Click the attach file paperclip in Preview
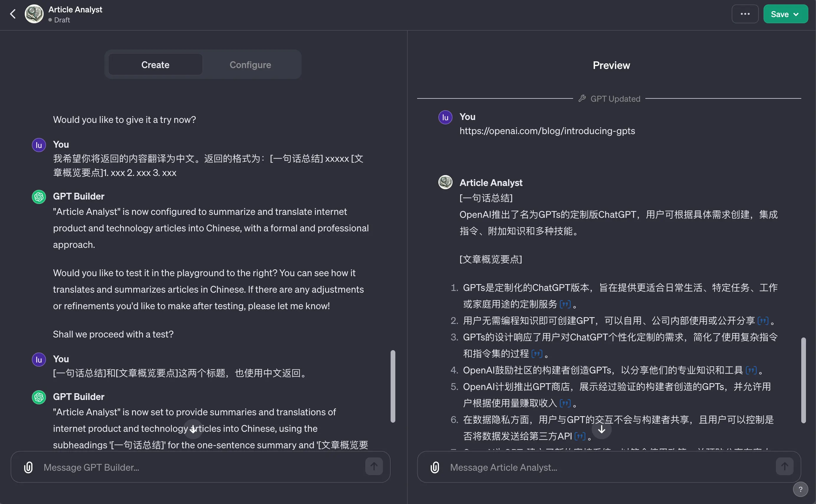816x504 pixels. (435, 467)
